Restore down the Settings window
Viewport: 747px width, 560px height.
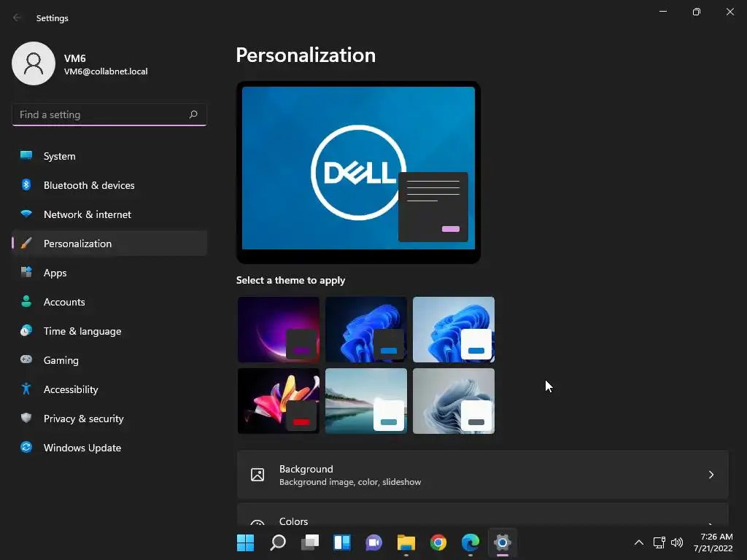click(697, 12)
